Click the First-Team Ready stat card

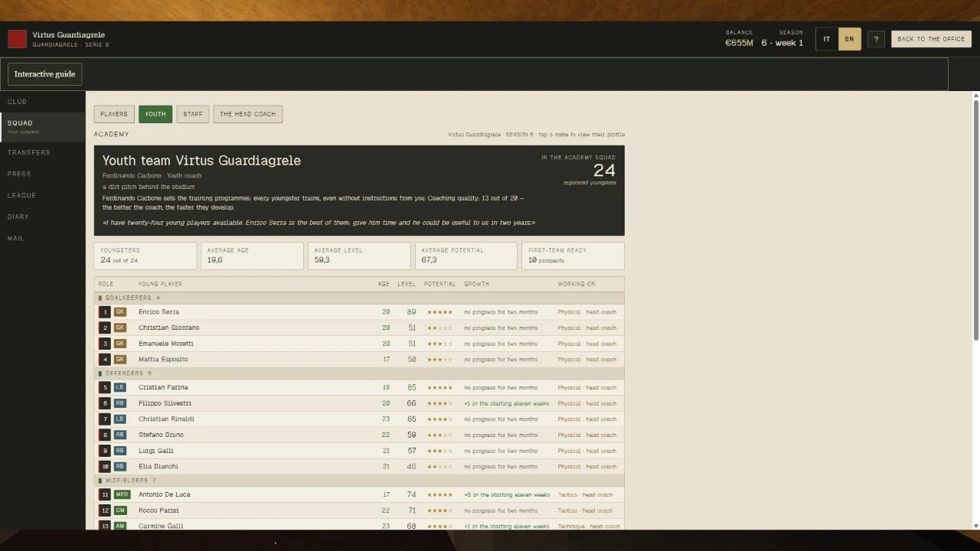[573, 256]
